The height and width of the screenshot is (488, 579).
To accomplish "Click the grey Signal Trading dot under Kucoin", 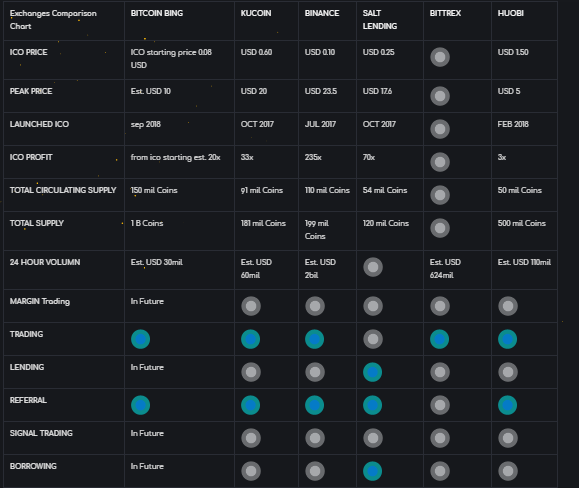I will pos(251,438).
